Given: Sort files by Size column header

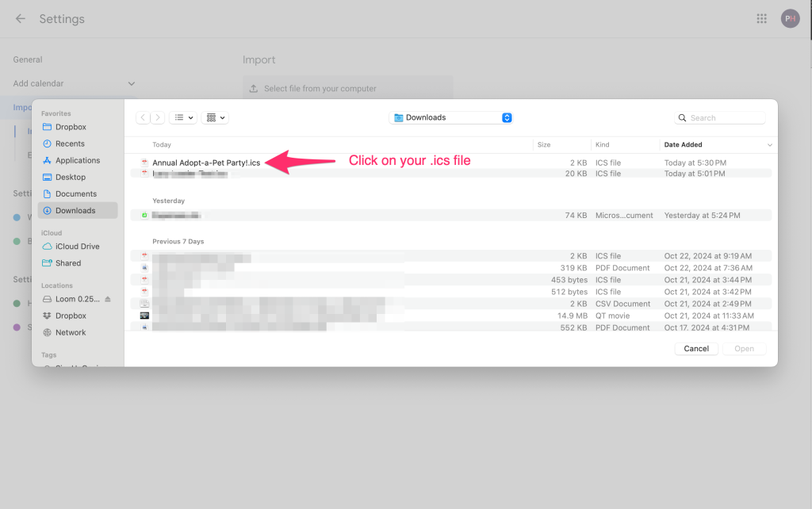Looking at the screenshot, I should [544, 144].
